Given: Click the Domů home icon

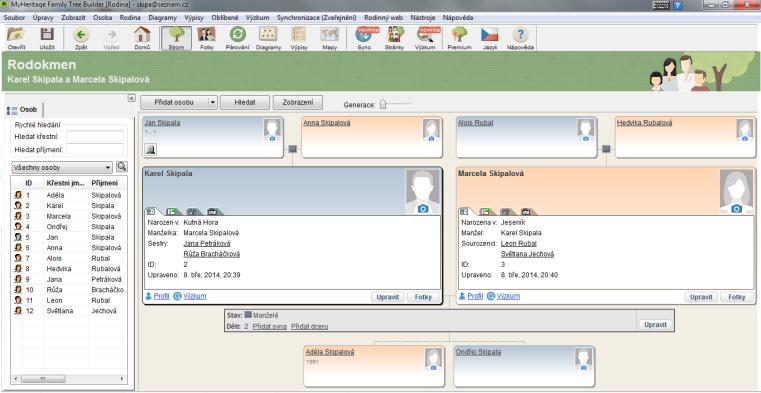Looking at the screenshot, I should (142, 38).
